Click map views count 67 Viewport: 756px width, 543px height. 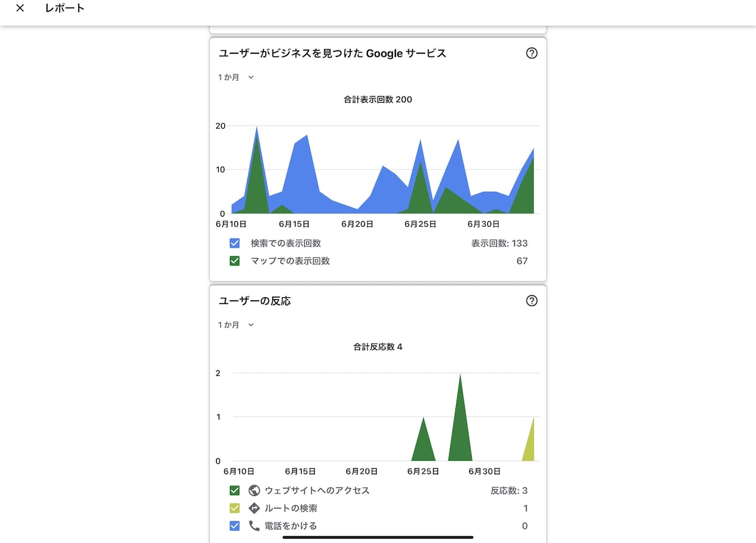[522, 261]
